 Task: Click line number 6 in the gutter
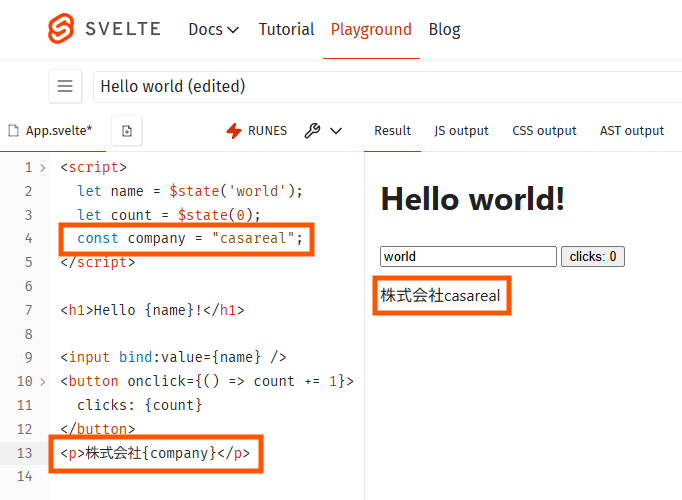click(x=29, y=287)
